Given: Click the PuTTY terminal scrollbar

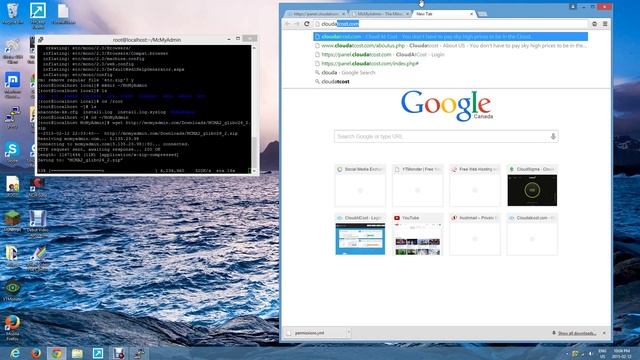Looking at the screenshot, I should point(255,109).
